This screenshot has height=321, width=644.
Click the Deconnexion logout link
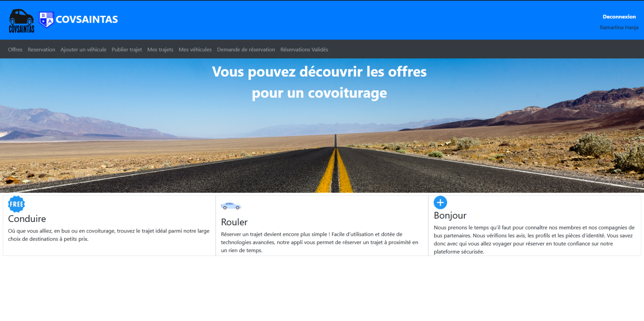(619, 17)
